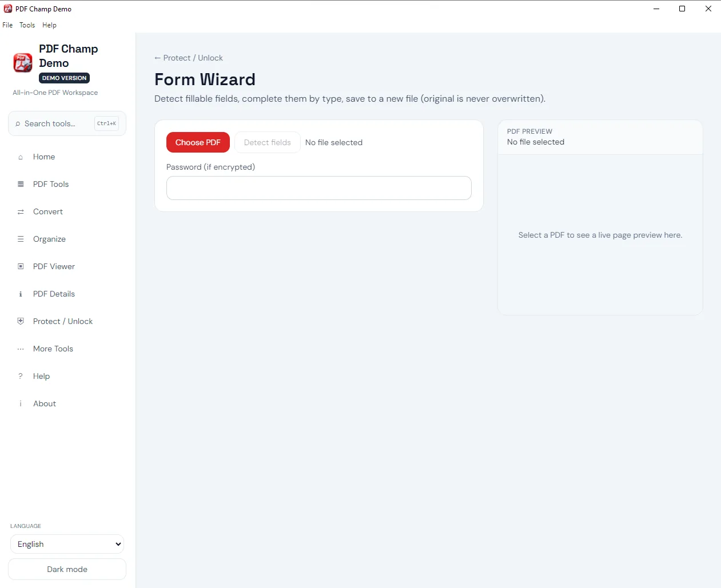721x588 pixels.
Task: Toggle Dark mode button
Action: [67, 569]
